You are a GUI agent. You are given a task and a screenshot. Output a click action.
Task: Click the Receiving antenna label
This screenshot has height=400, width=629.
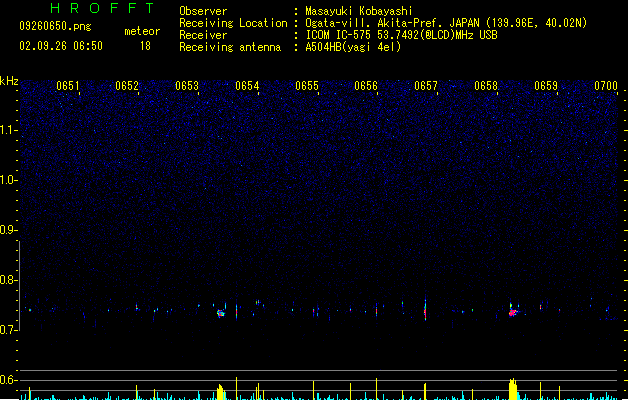[x=230, y=47]
